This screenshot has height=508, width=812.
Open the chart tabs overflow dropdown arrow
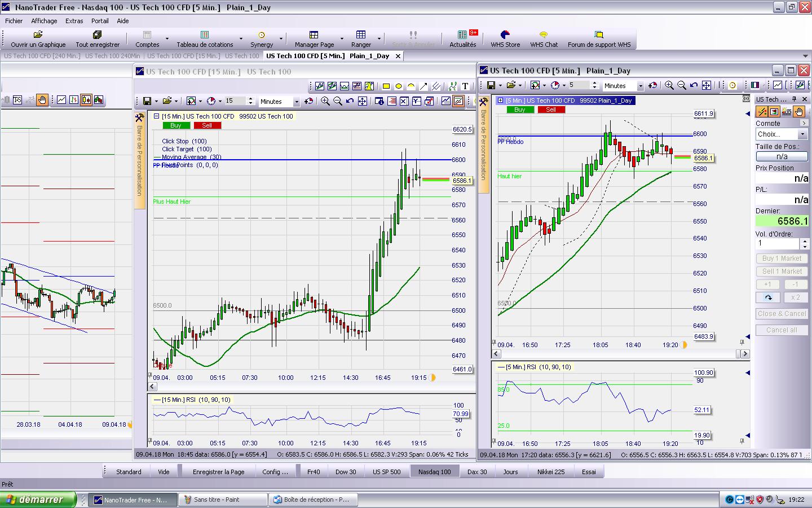[805, 56]
